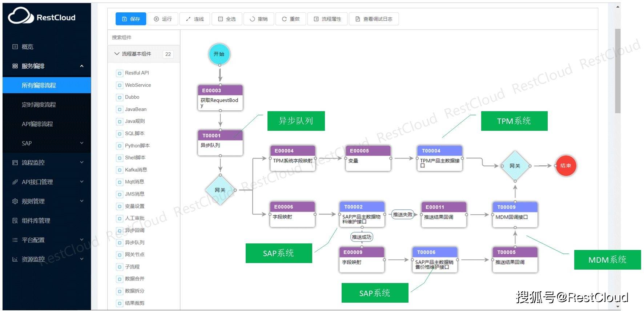Viewport: 644px width, 311px height.
Task: Open 定时调度流程 menu item
Action: click(47, 105)
